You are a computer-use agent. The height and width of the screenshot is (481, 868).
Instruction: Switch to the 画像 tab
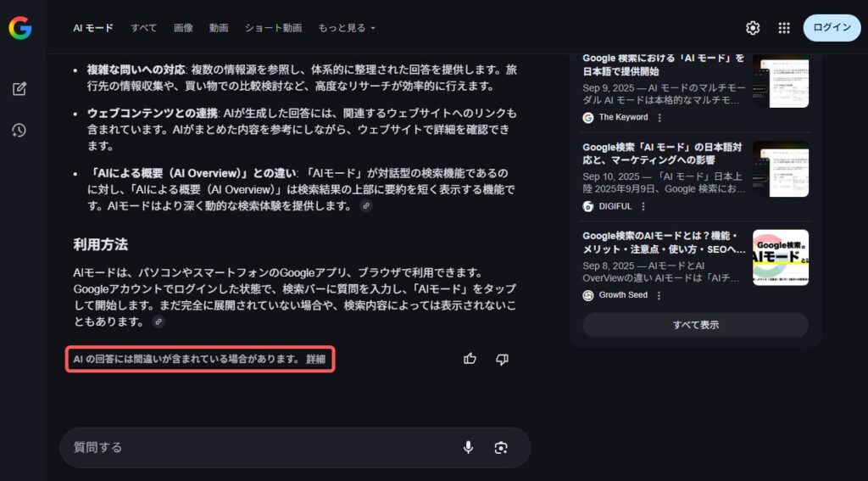click(x=183, y=28)
